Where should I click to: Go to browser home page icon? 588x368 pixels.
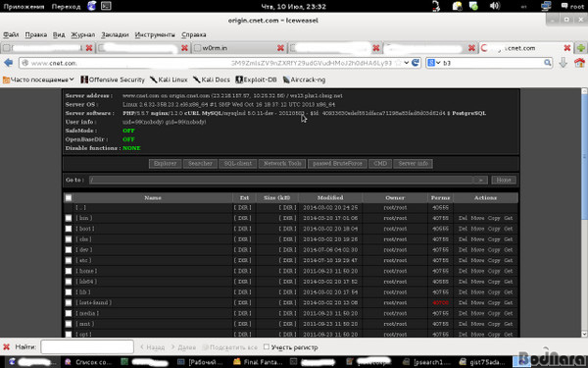[x=579, y=63]
